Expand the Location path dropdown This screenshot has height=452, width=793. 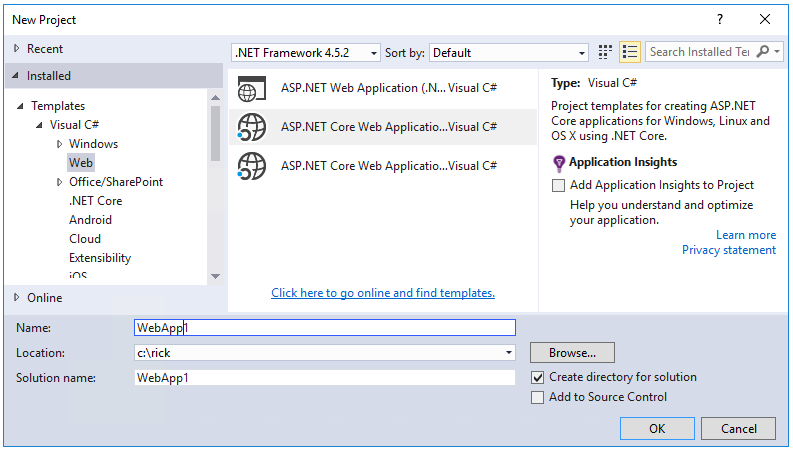pyautogui.click(x=509, y=353)
